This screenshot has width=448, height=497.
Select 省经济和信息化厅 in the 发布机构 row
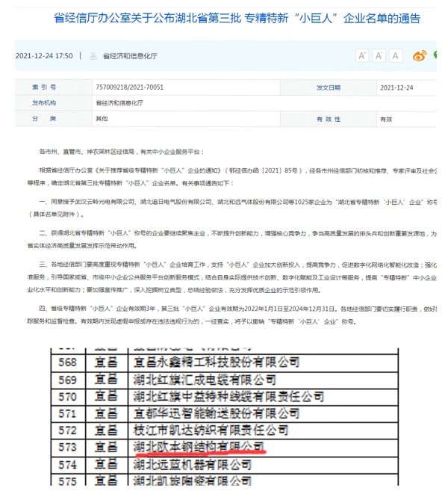pyautogui.click(x=119, y=103)
